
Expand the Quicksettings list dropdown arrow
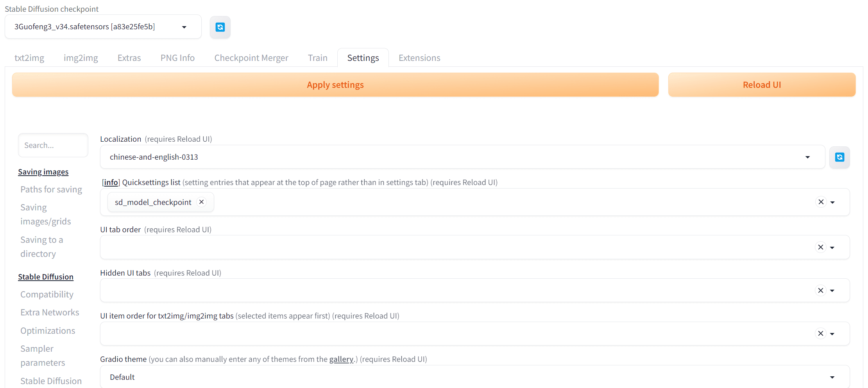[x=832, y=202]
